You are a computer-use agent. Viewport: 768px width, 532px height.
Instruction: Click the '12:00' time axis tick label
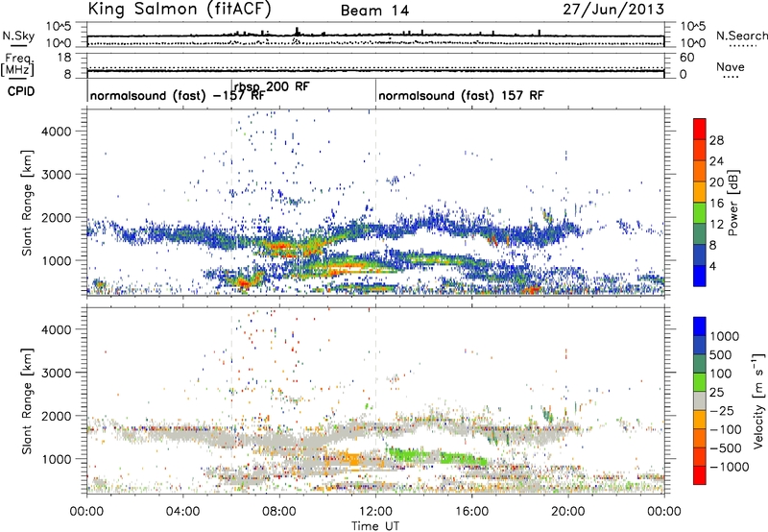coord(375,512)
